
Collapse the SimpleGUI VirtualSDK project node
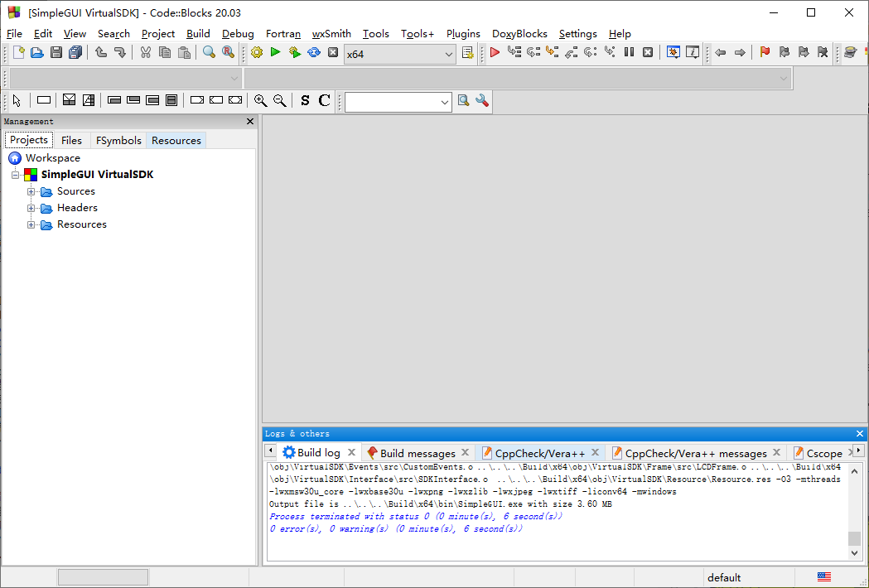click(16, 175)
